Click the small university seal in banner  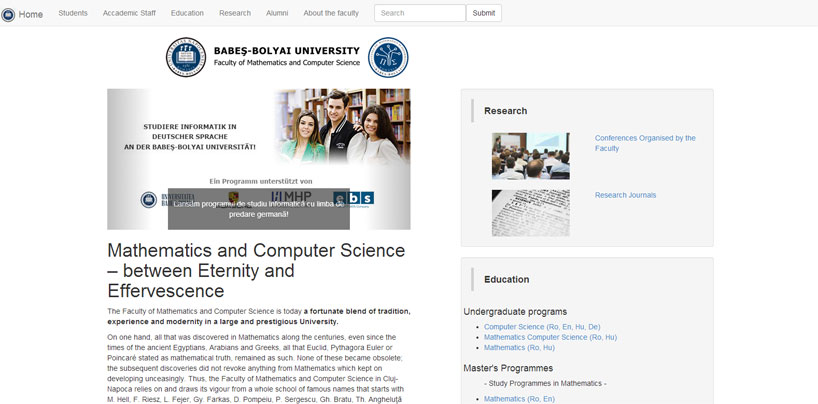[x=149, y=199]
